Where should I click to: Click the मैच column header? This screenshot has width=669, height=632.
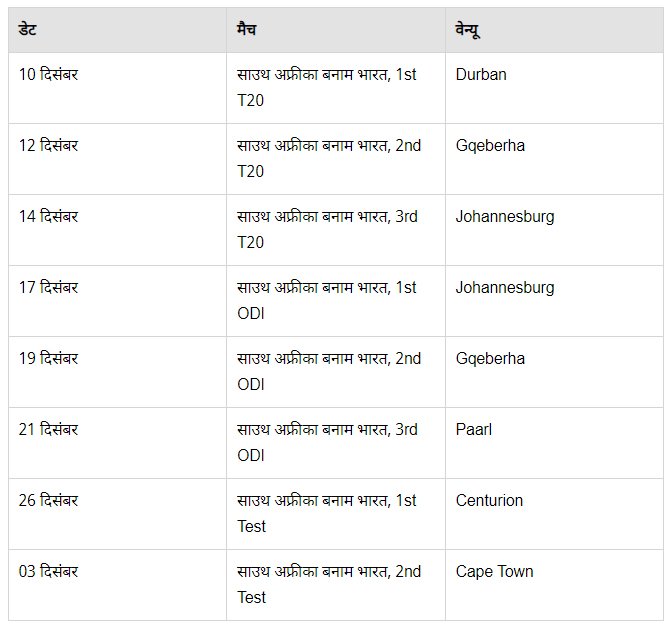(336, 30)
